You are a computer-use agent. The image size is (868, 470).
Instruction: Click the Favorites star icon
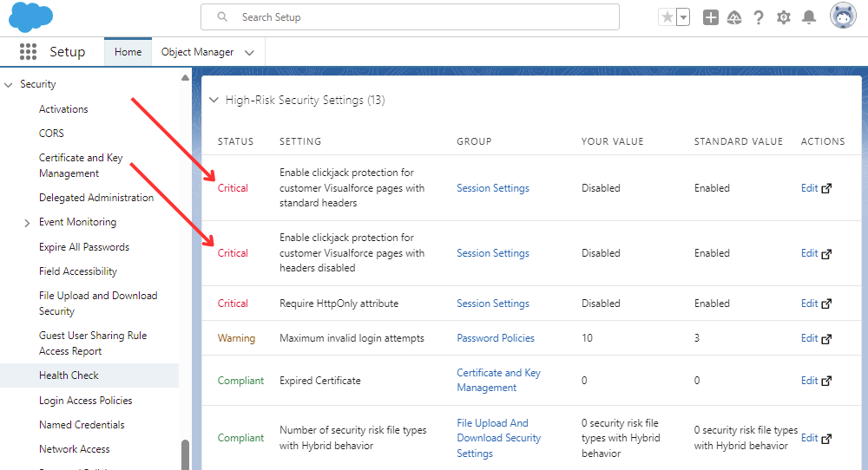[667, 17]
